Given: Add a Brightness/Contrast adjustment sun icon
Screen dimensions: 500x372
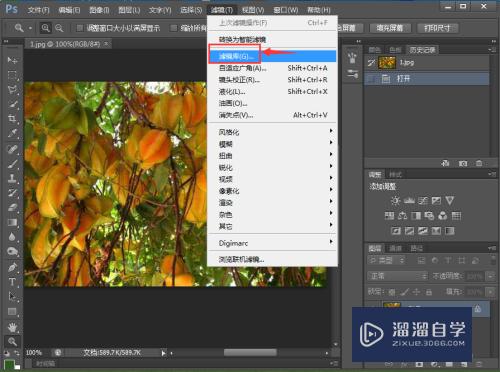Looking at the screenshot, I should point(396,201).
